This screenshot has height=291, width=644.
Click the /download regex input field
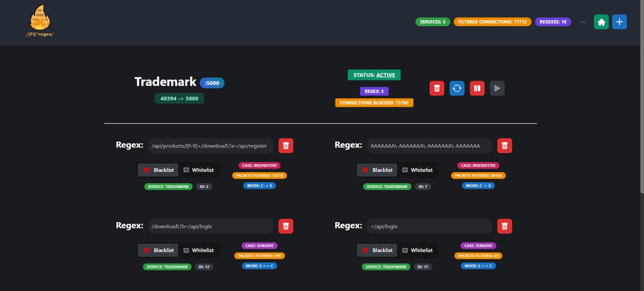point(210,226)
